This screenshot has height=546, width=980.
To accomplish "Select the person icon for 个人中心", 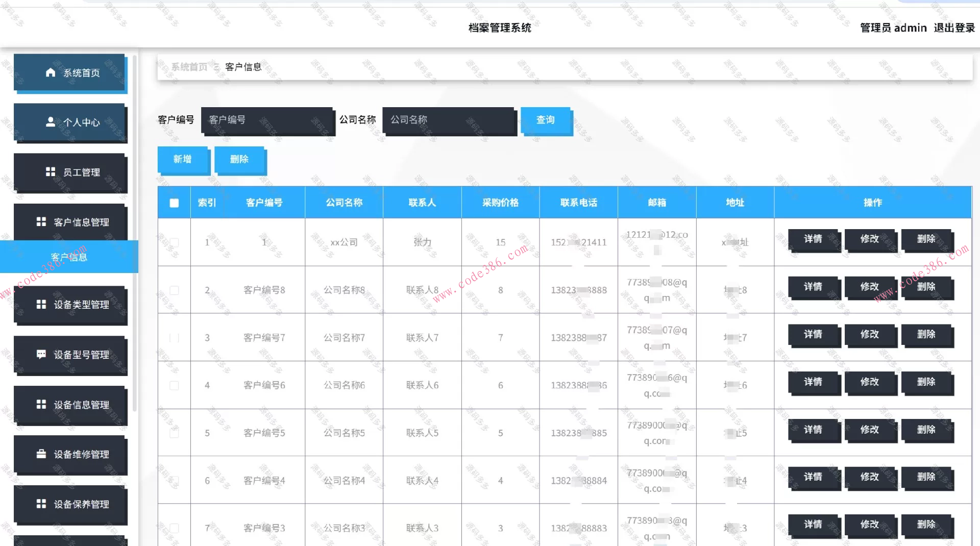I will (x=50, y=122).
